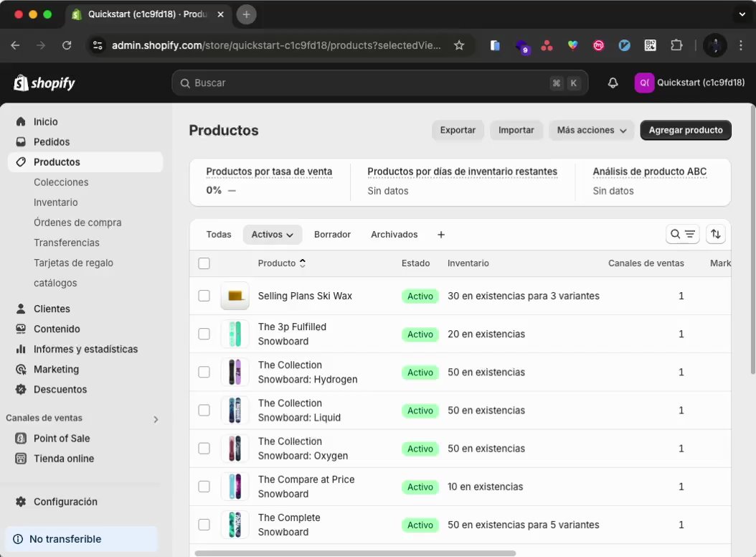756x557 pixels.
Task: Click the notifications bell icon
Action: point(613,83)
